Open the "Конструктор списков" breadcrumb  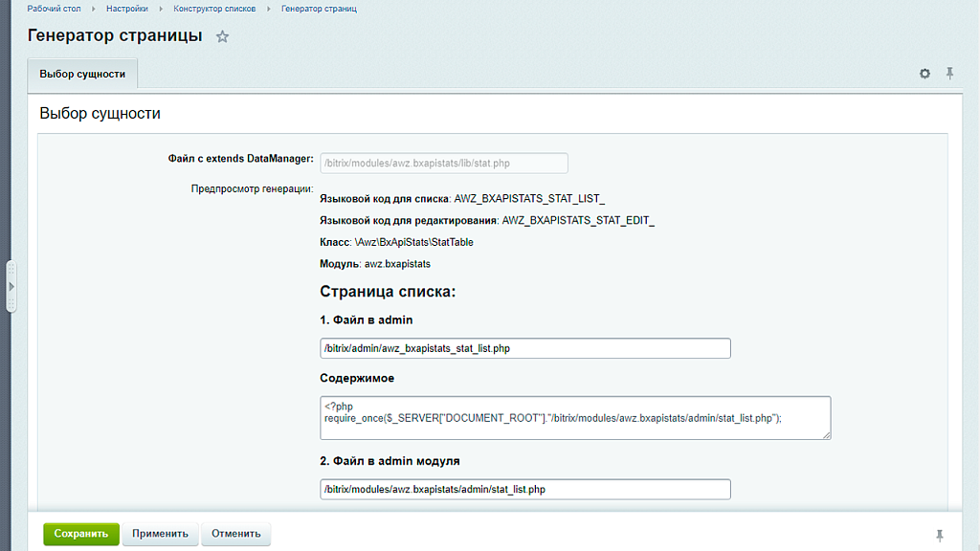(x=215, y=9)
